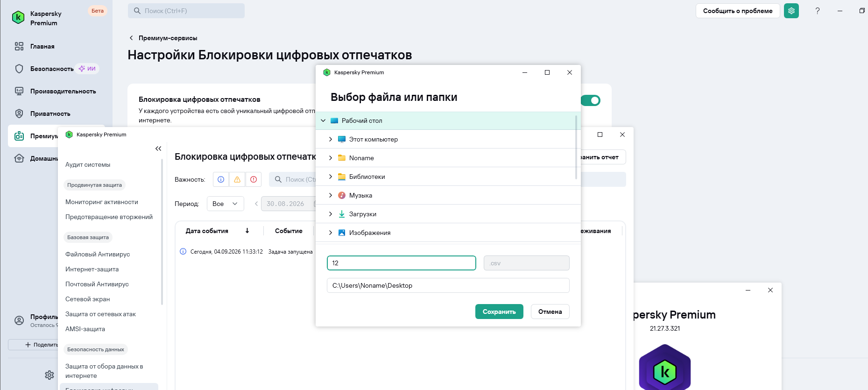Open Мониторинг активности report

pos(102,202)
